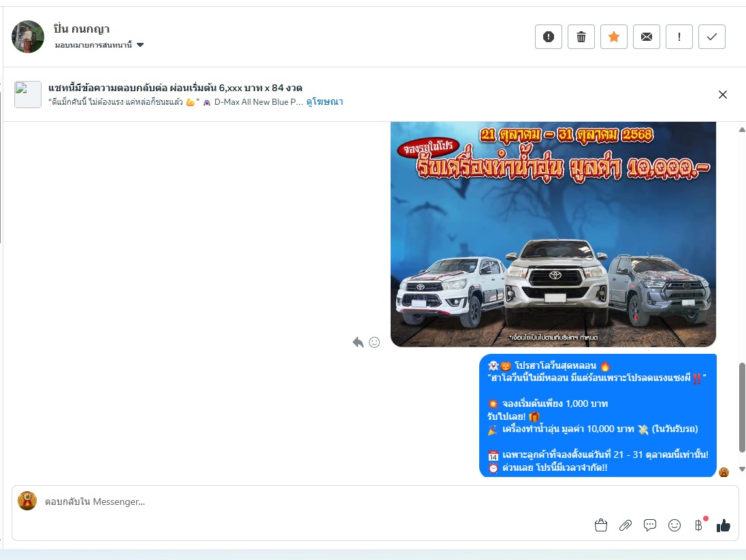Open ปิ่น กนกญา profile picture

click(28, 37)
